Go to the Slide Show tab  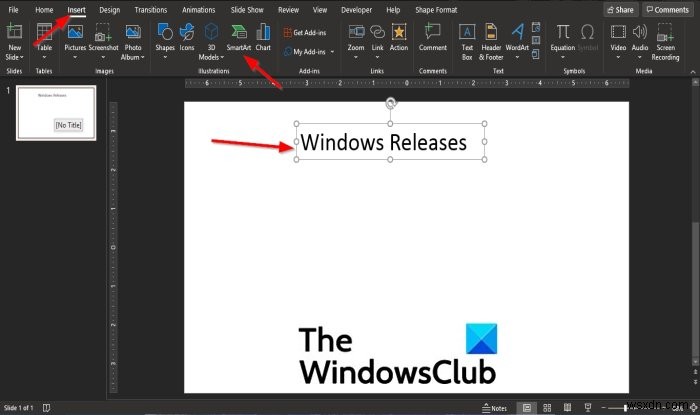point(247,9)
